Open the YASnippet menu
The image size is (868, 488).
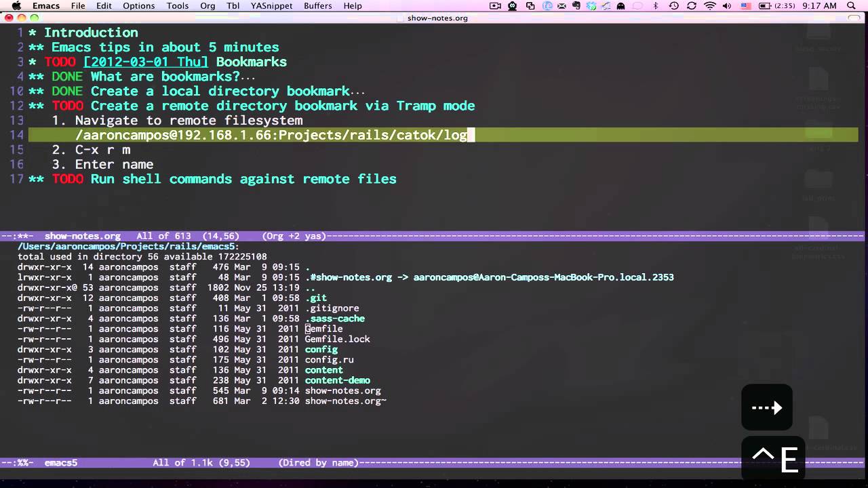271,5
